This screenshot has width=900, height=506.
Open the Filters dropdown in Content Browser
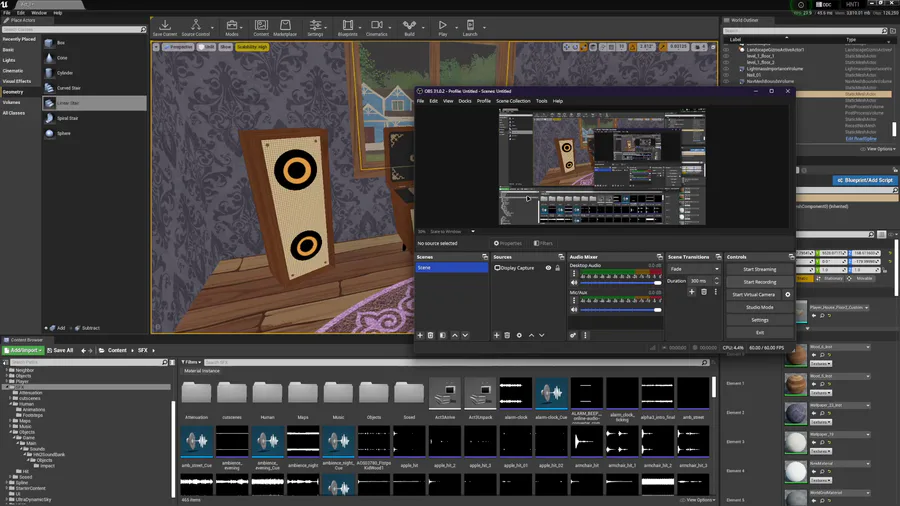tap(192, 362)
